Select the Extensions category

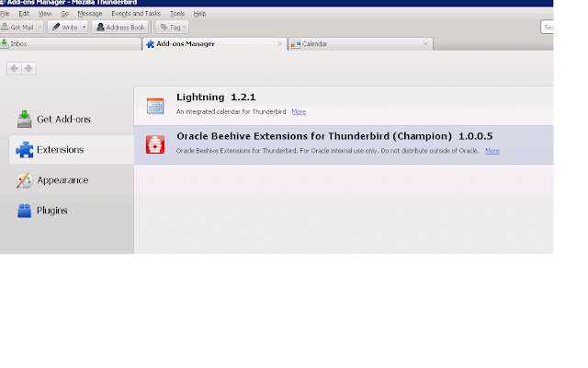point(72,149)
